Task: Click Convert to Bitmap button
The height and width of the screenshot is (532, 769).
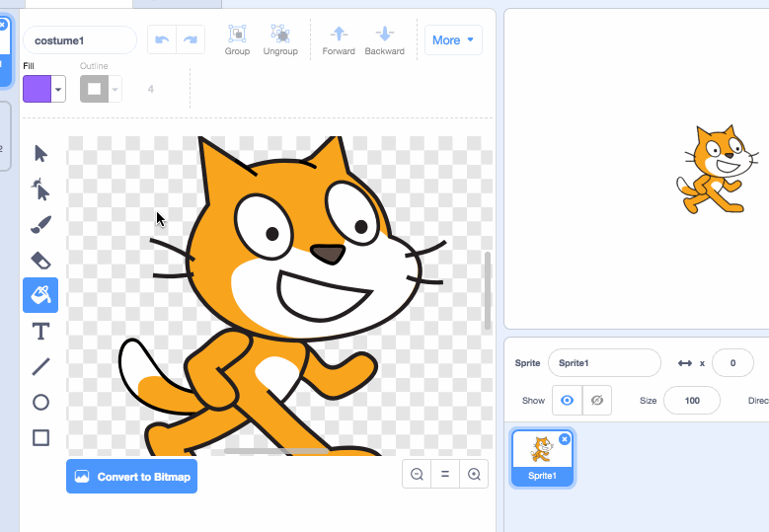Action: coord(131,476)
